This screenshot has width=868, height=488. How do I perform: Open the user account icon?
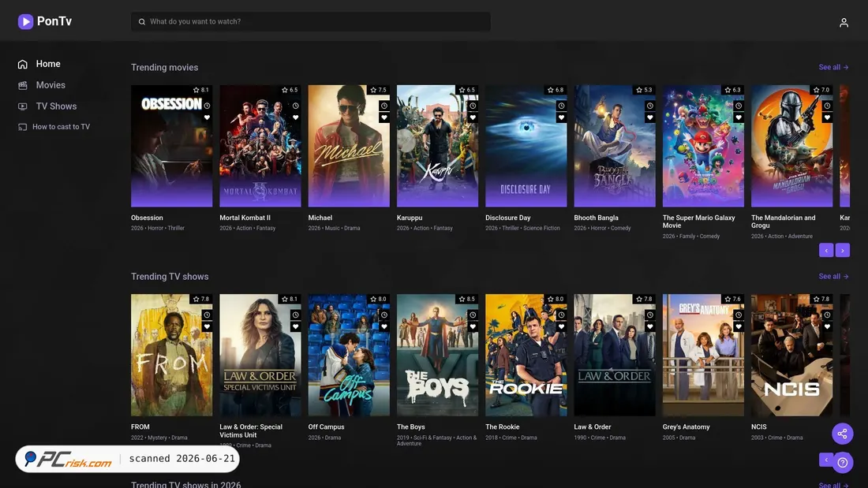(844, 23)
